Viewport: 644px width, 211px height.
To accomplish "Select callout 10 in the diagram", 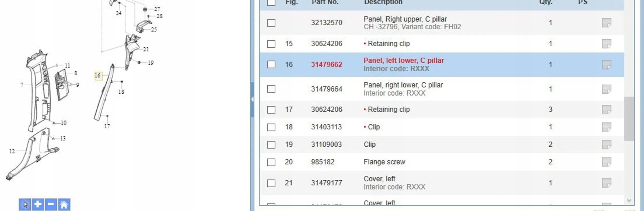I will pyautogui.click(x=64, y=123).
